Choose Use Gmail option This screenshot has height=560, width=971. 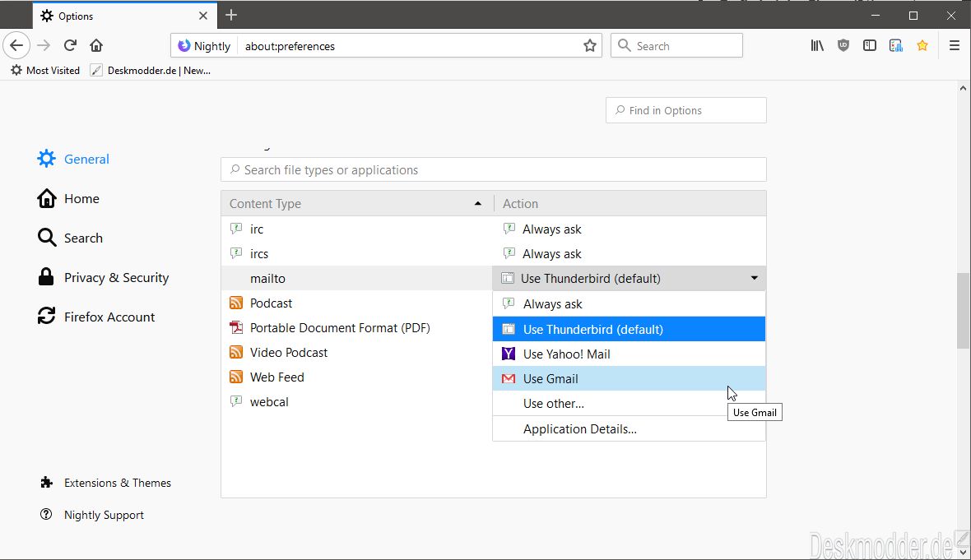[x=630, y=379]
